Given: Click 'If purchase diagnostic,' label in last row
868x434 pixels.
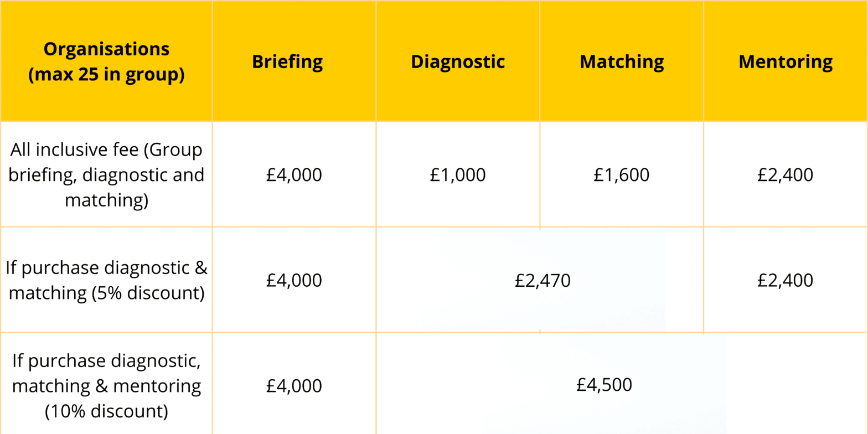Looking at the screenshot, I should (106, 360).
